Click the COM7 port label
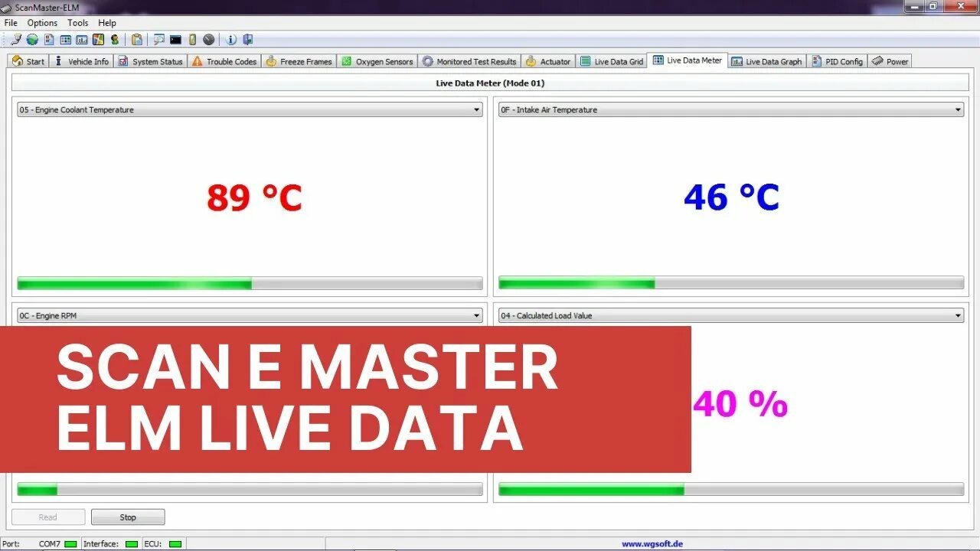 [x=50, y=544]
